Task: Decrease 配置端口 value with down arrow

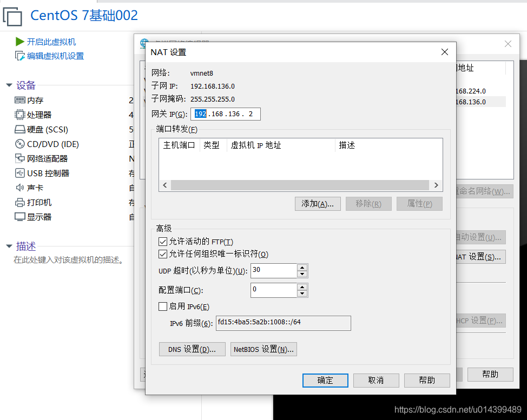Action: pos(302,294)
